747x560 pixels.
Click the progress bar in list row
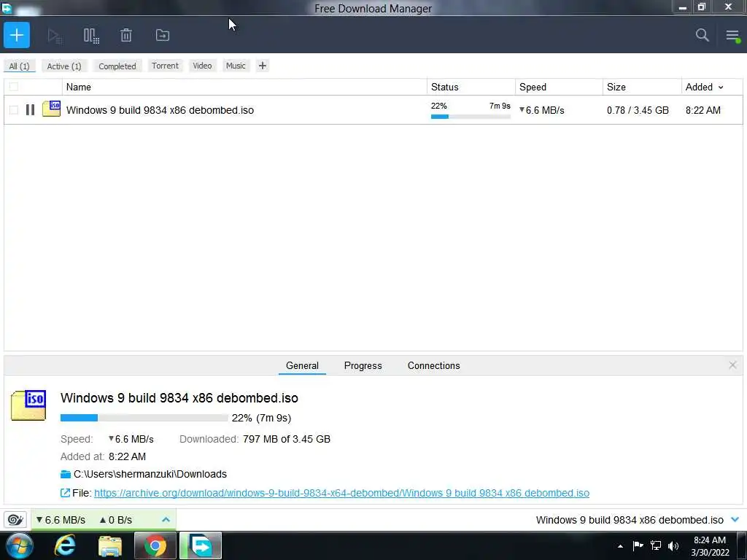click(x=471, y=117)
